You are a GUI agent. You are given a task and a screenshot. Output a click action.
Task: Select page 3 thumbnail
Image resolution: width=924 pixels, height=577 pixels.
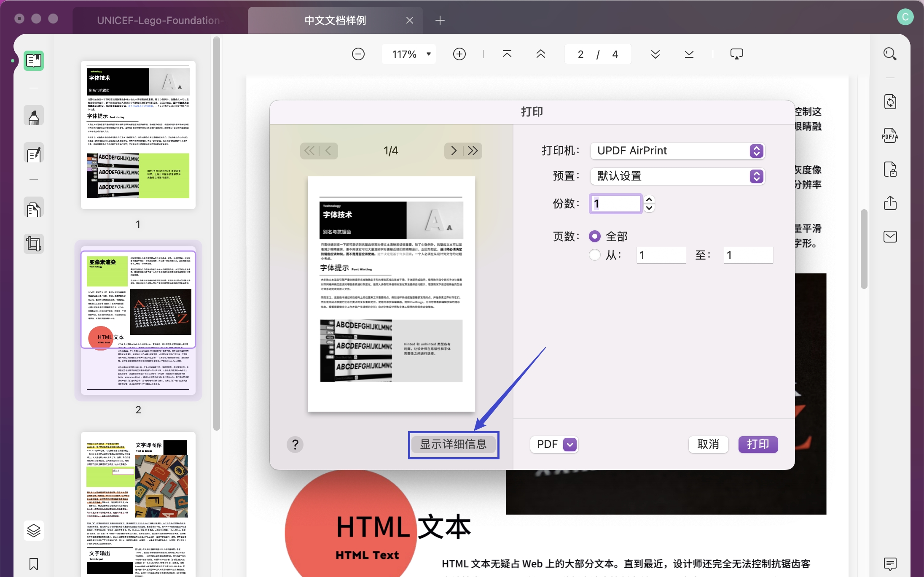(x=138, y=504)
